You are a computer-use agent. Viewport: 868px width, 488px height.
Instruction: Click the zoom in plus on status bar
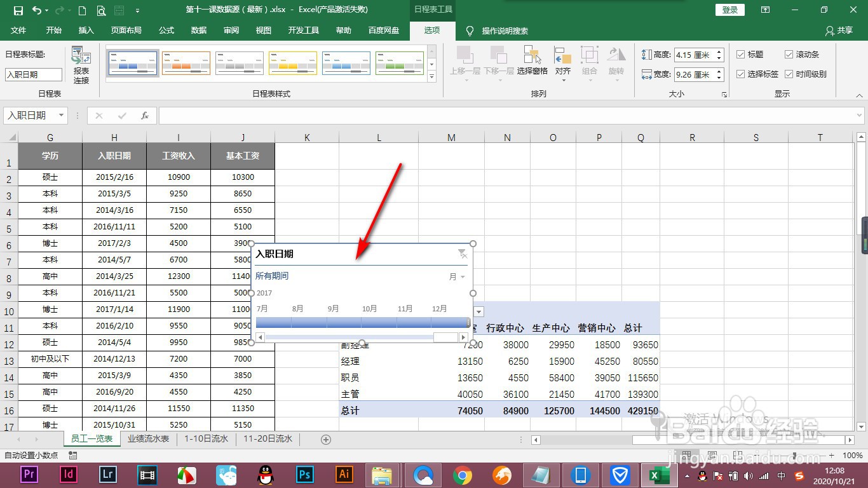tap(832, 456)
